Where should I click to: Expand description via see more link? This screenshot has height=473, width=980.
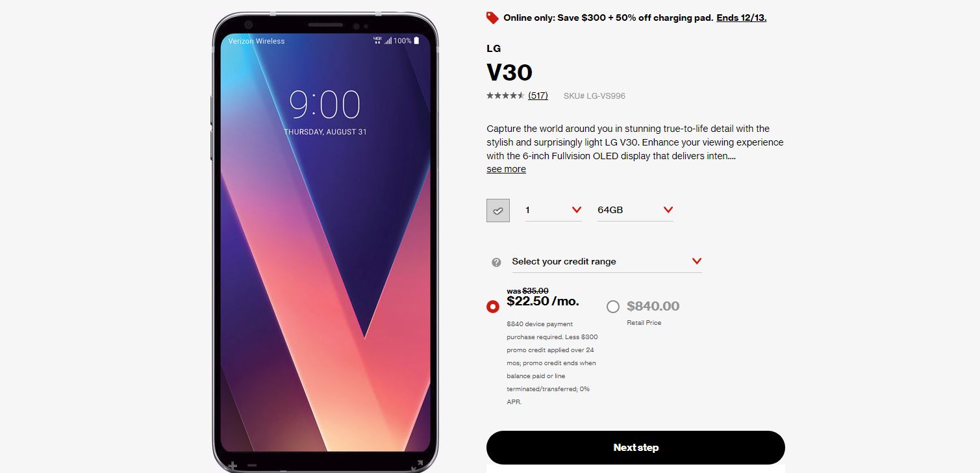[506, 169]
